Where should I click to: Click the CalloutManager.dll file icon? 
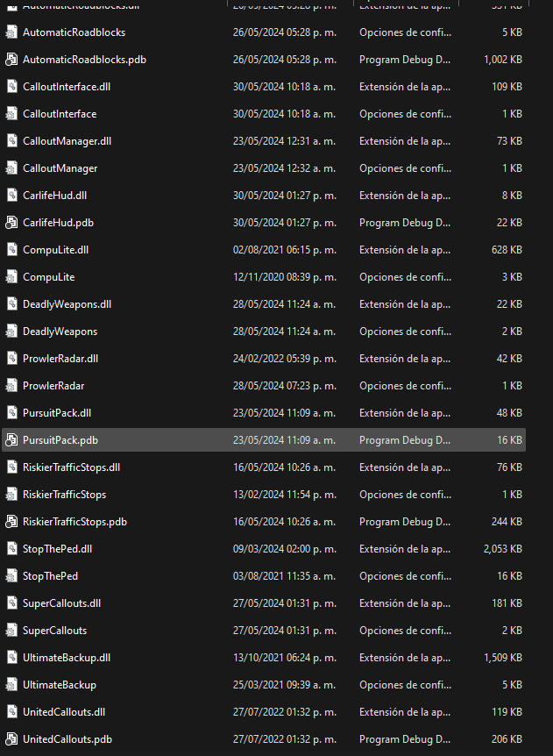[x=11, y=141]
